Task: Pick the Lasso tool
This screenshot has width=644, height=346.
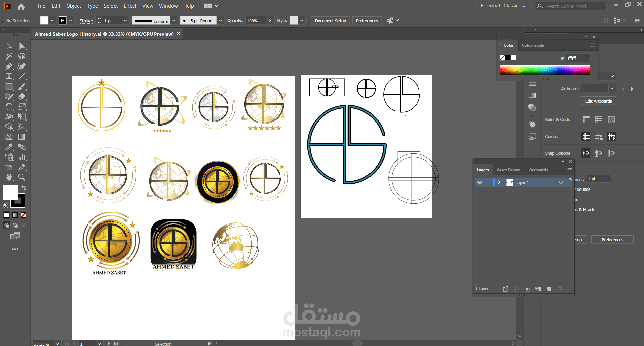Action: pos(22,56)
